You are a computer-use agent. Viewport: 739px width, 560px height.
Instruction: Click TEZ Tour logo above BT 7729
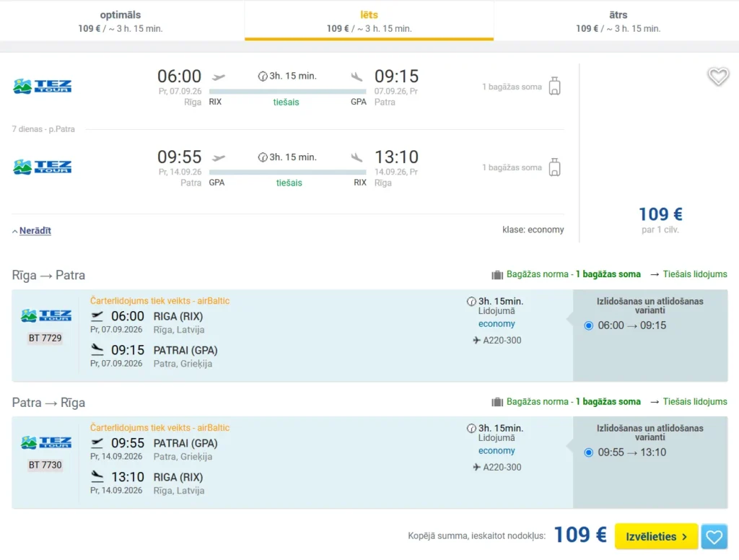click(x=46, y=315)
